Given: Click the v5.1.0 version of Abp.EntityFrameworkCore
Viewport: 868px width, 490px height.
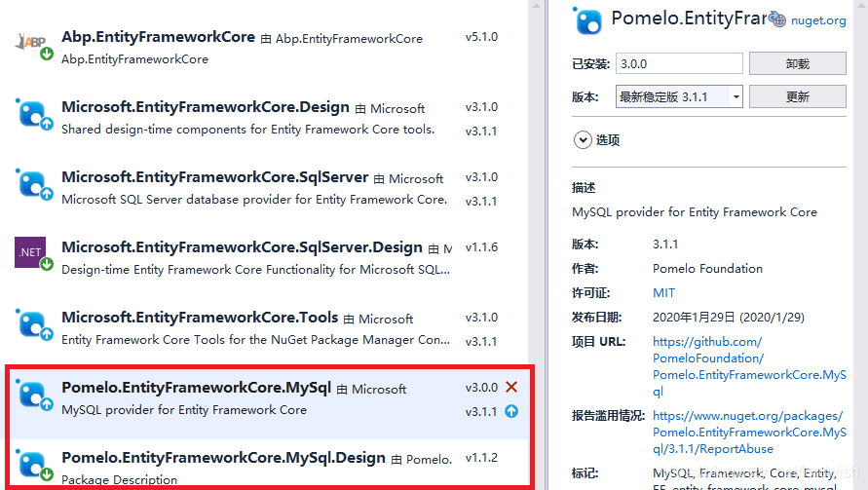Looking at the screenshot, I should 481,37.
